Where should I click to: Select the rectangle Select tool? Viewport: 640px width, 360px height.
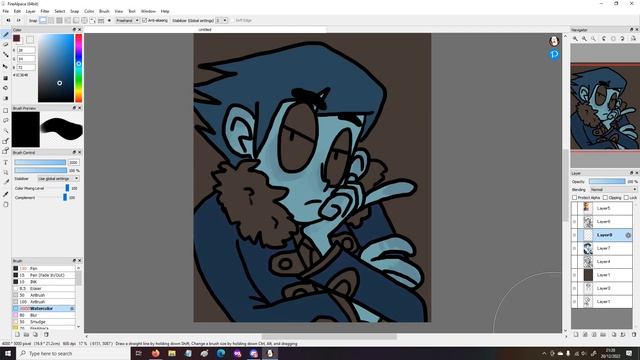(x=6, y=110)
